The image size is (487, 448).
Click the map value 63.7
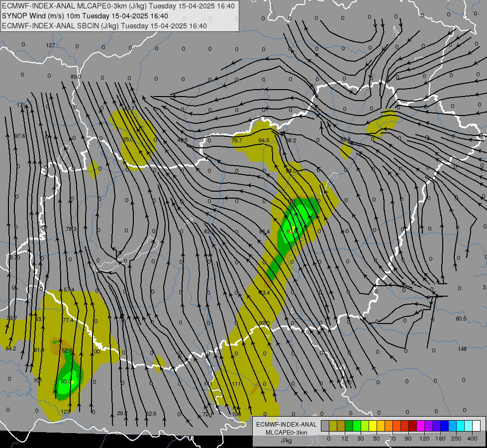(40, 319)
